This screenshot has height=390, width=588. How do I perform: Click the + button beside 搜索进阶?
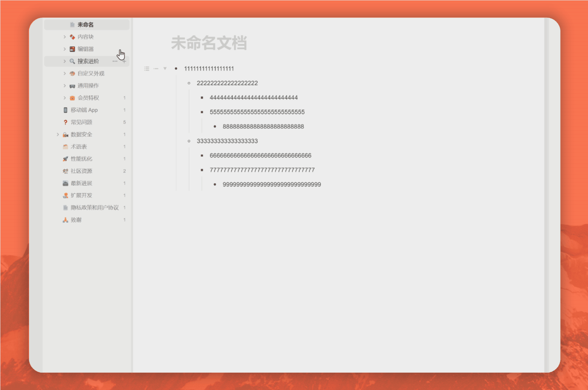pos(124,61)
